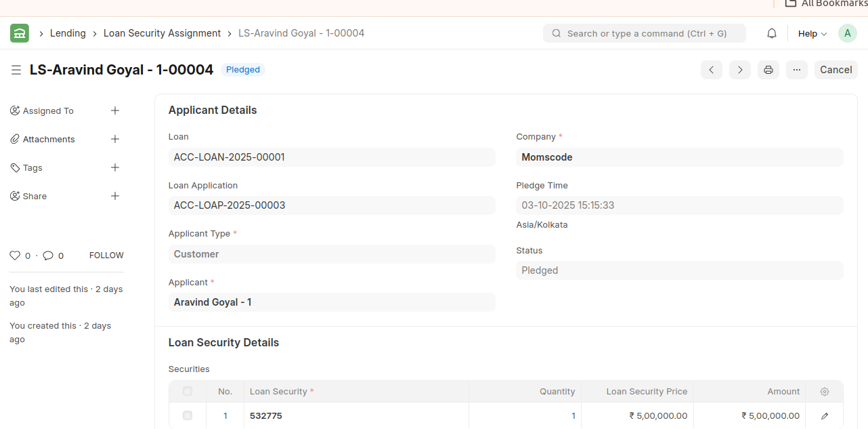Toggle the sidebar hamburger menu icon
The image size is (868, 429).
[x=16, y=70]
